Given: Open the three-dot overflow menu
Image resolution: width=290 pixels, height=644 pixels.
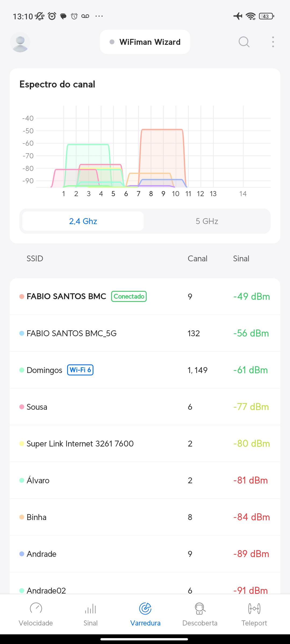Looking at the screenshot, I should click(273, 42).
